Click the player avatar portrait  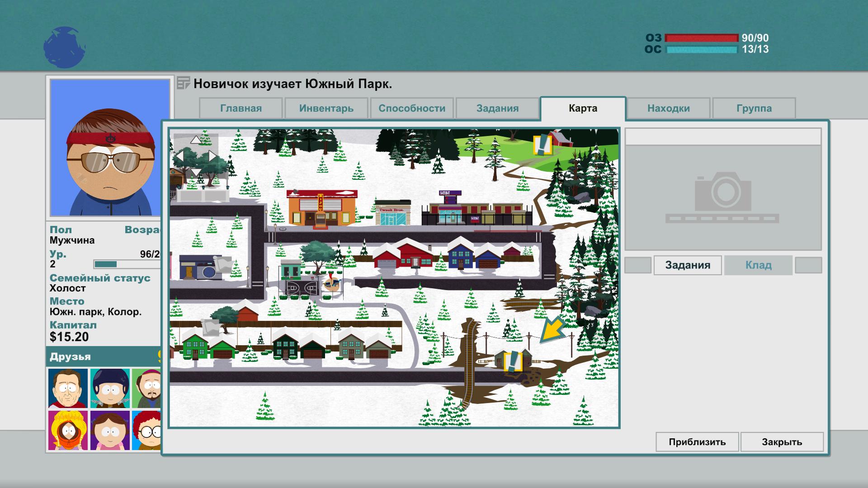(x=109, y=147)
